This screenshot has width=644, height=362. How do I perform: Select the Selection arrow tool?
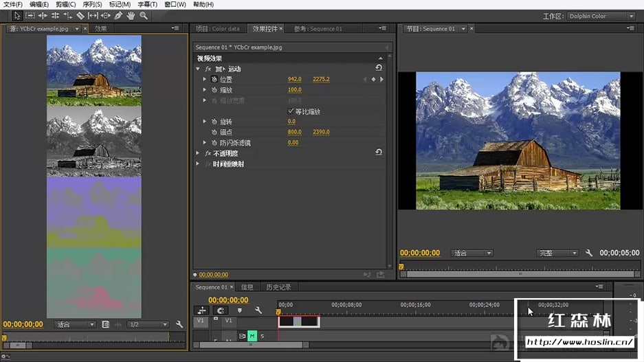(17, 16)
